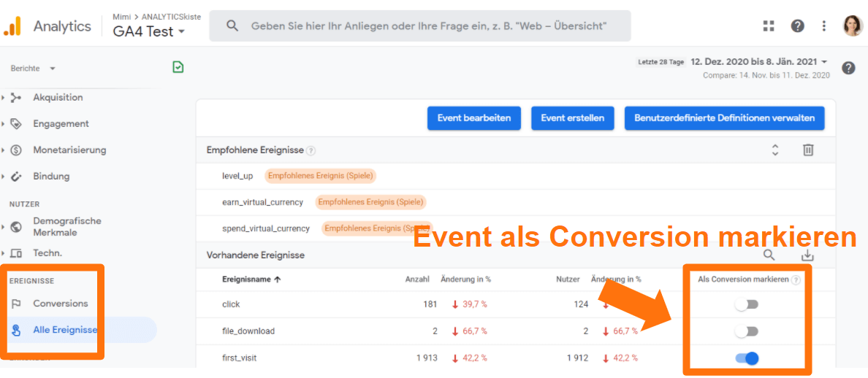Click the green report status check icon
The width and height of the screenshot is (868, 378).
tap(178, 67)
